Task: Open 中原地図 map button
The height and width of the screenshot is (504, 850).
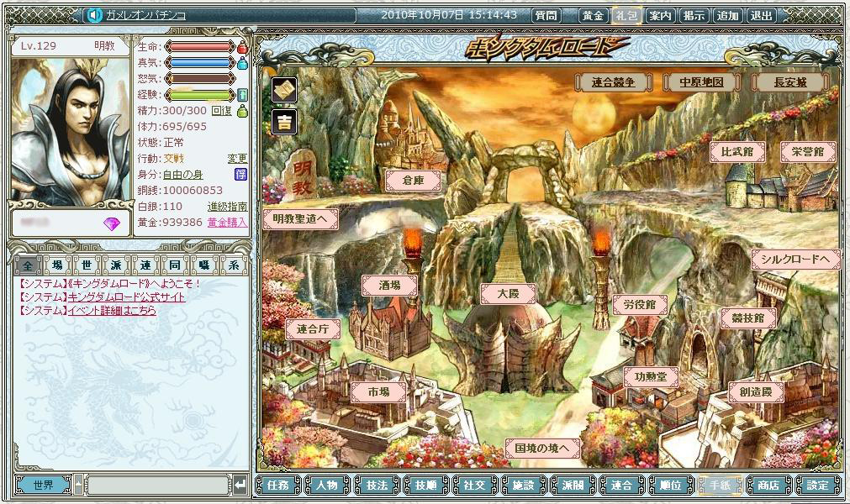Action: [x=701, y=82]
